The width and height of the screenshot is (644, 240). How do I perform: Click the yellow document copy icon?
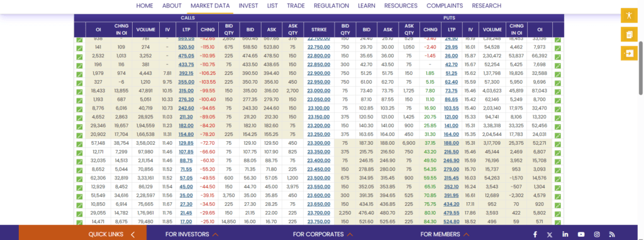coord(629,35)
